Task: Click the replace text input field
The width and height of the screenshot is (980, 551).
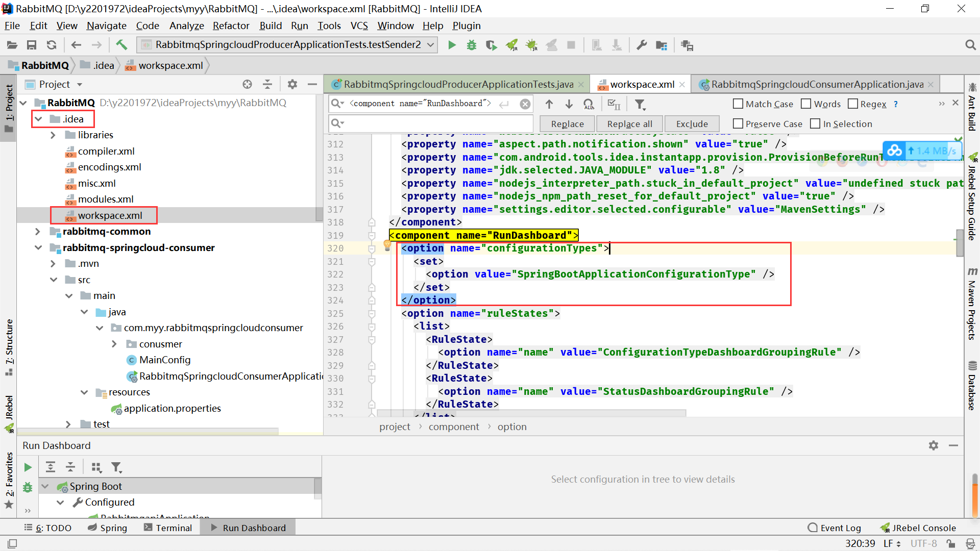Action: (431, 123)
